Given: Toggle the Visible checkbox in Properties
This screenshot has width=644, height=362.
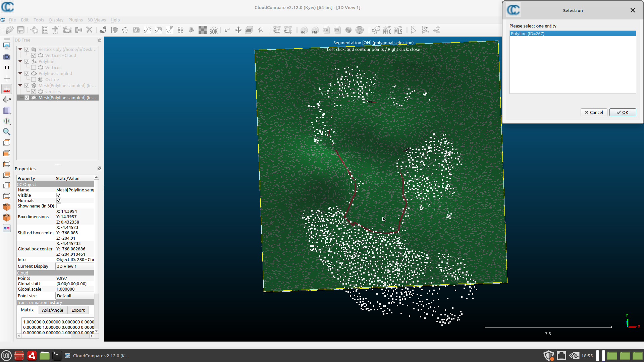Looking at the screenshot, I should pyautogui.click(x=59, y=195).
